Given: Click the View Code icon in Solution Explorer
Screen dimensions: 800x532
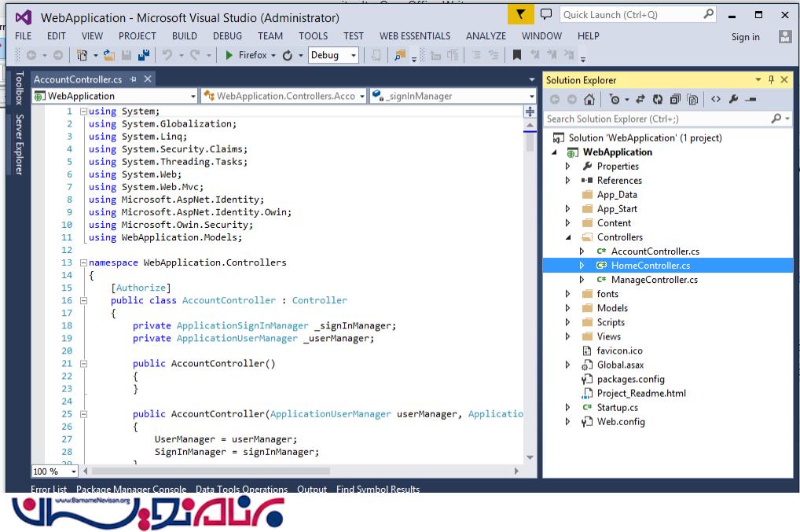Looking at the screenshot, I should (715, 99).
